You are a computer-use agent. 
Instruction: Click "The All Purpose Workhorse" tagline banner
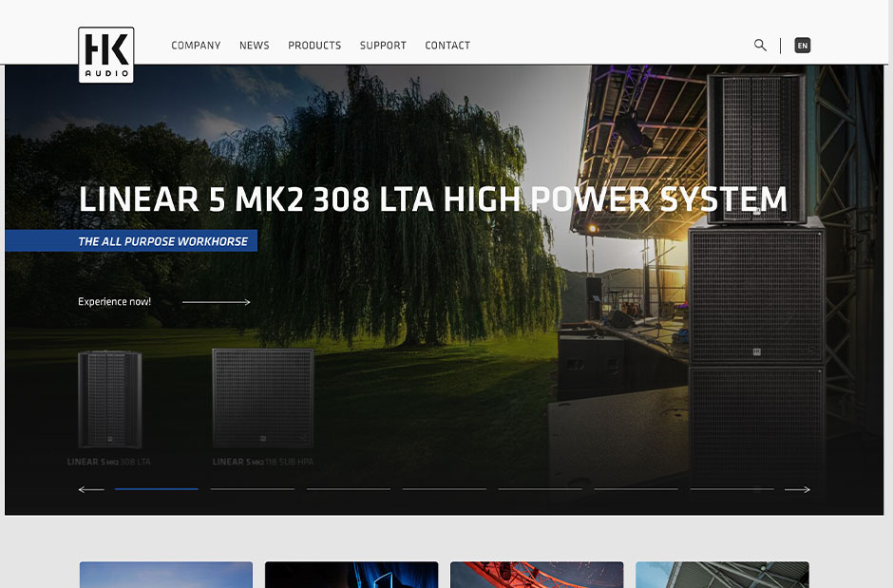(131, 240)
